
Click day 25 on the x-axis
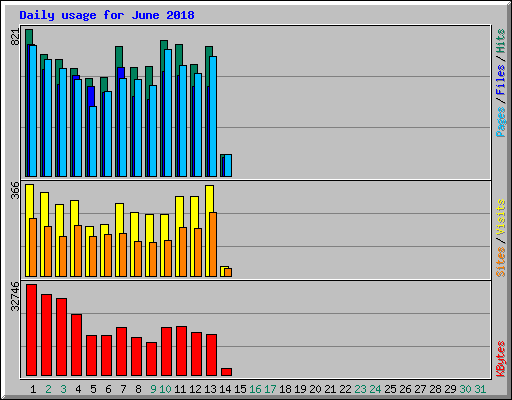pyautogui.click(x=390, y=389)
